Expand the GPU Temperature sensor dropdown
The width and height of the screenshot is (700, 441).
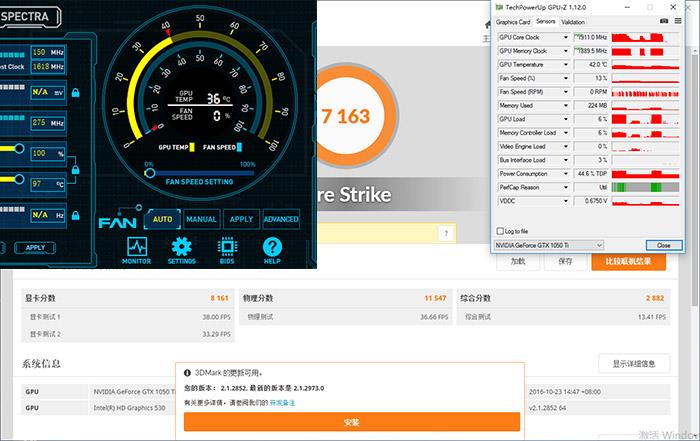pos(566,64)
